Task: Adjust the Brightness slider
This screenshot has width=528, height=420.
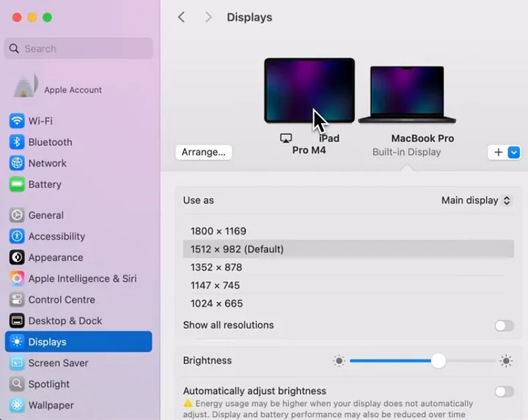Action: click(x=439, y=361)
